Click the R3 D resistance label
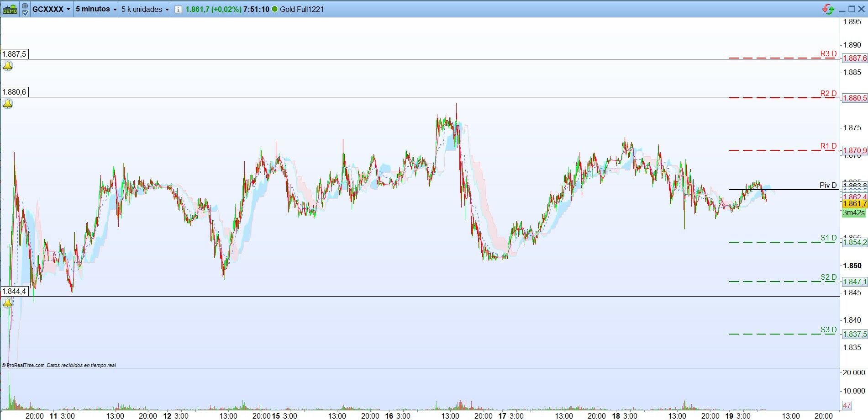Screen dimensions: 868x420 coord(828,54)
